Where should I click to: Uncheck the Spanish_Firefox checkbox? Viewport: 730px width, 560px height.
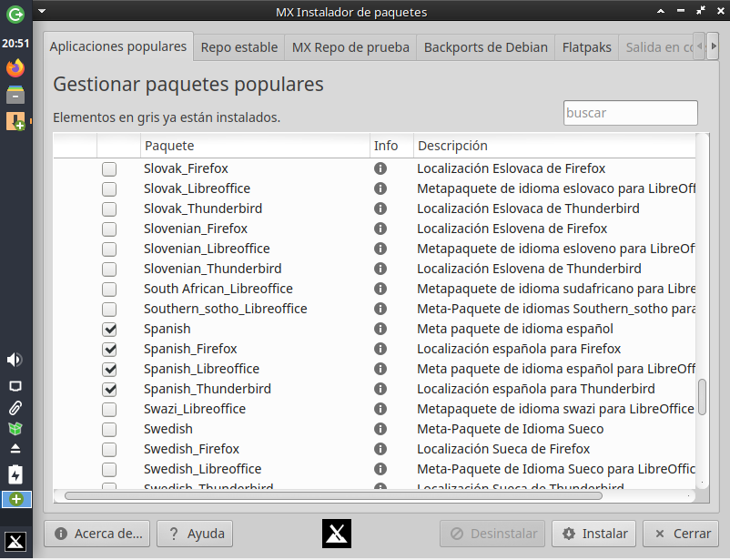[x=109, y=350]
